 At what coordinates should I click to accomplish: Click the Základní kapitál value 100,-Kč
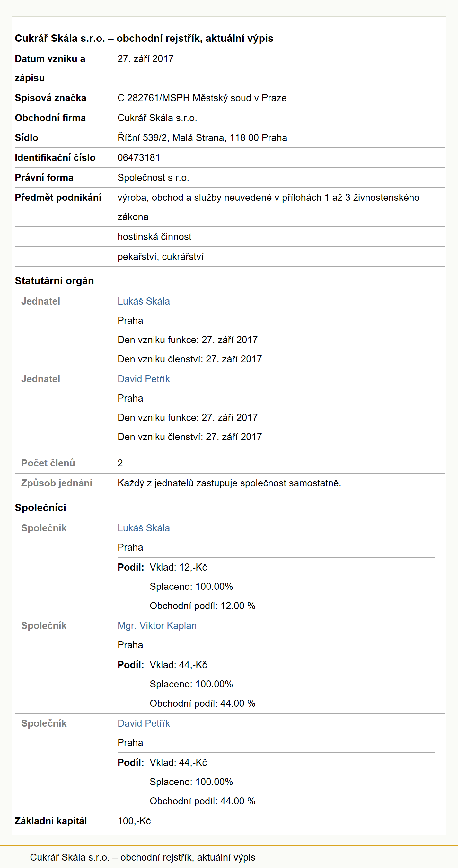[134, 821]
